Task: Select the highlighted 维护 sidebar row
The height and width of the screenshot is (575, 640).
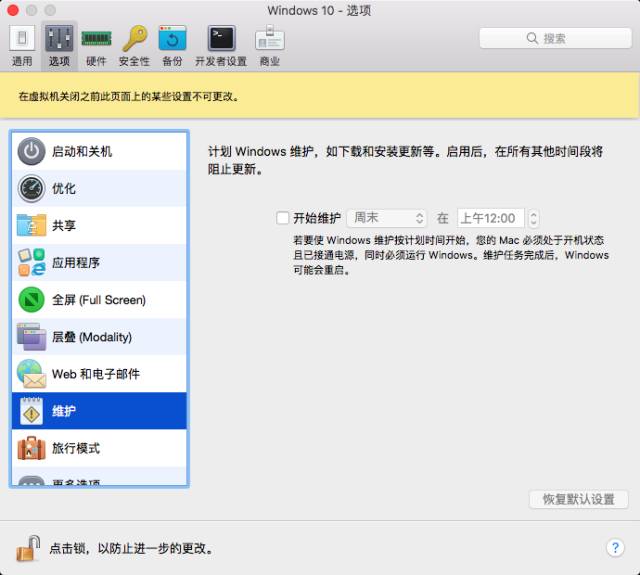Action: coord(99,411)
